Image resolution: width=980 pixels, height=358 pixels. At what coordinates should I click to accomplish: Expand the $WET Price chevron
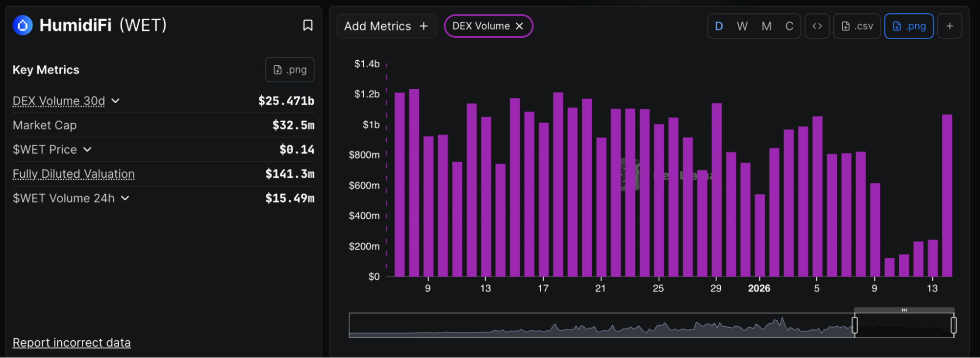coord(87,150)
